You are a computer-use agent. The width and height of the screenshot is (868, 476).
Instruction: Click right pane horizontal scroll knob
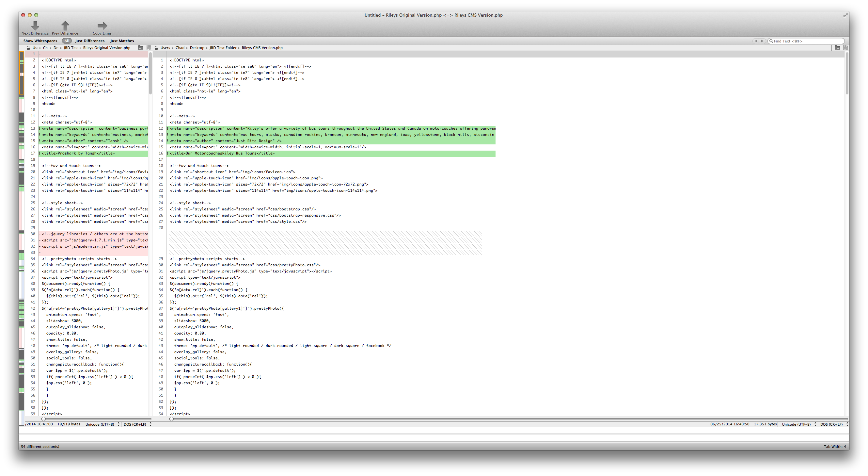point(171,419)
